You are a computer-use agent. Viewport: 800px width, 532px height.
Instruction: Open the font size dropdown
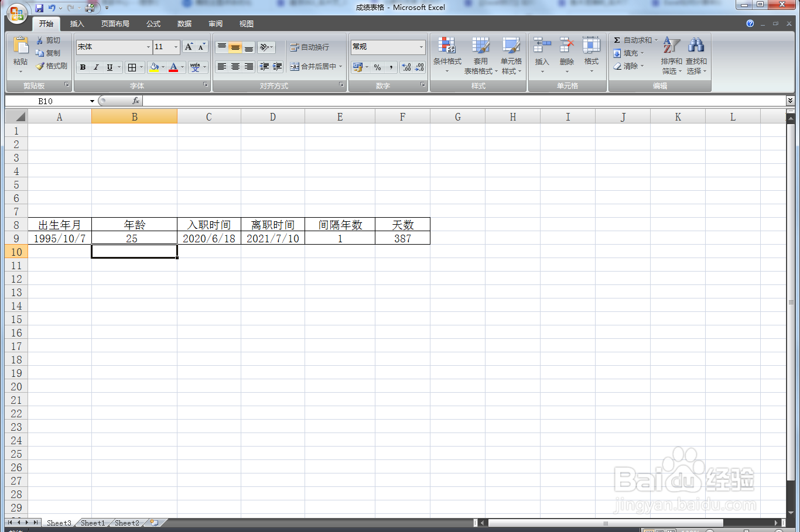pyautogui.click(x=176, y=47)
